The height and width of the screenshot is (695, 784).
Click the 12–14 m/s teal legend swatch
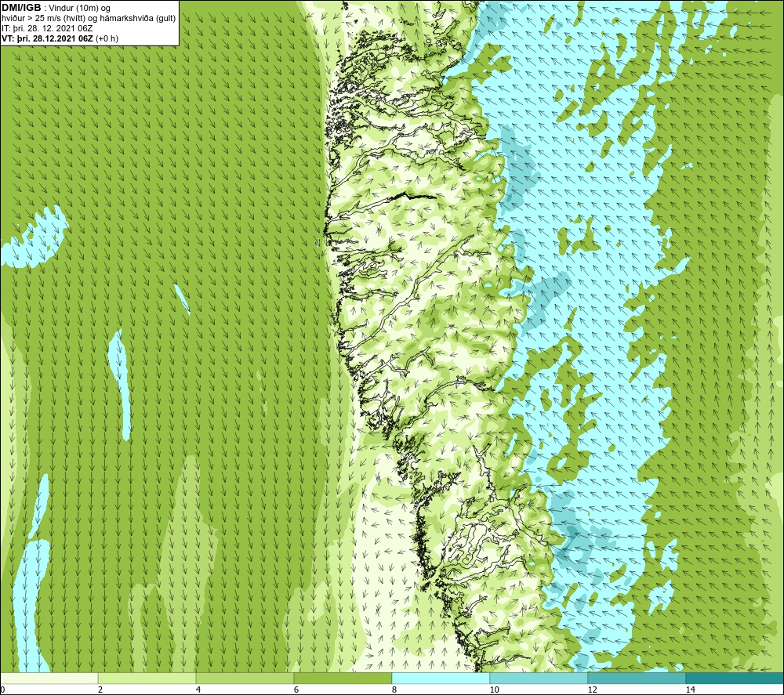637,679
